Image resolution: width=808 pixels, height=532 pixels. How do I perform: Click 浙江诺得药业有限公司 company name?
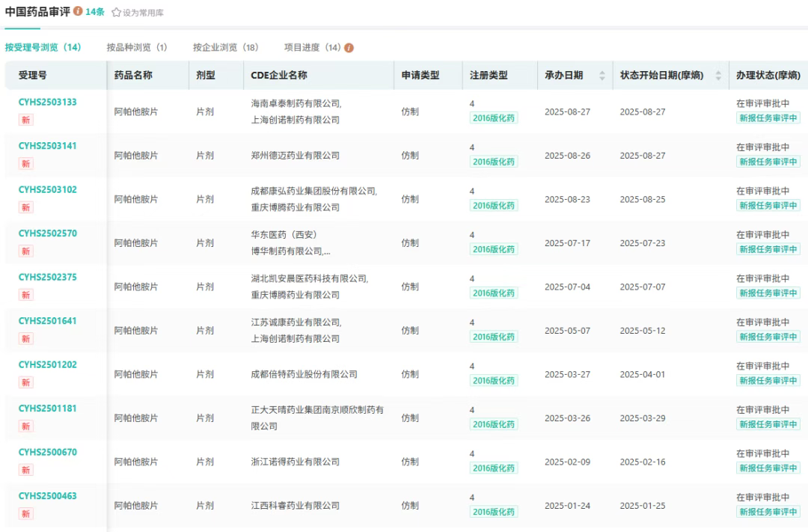click(295, 462)
